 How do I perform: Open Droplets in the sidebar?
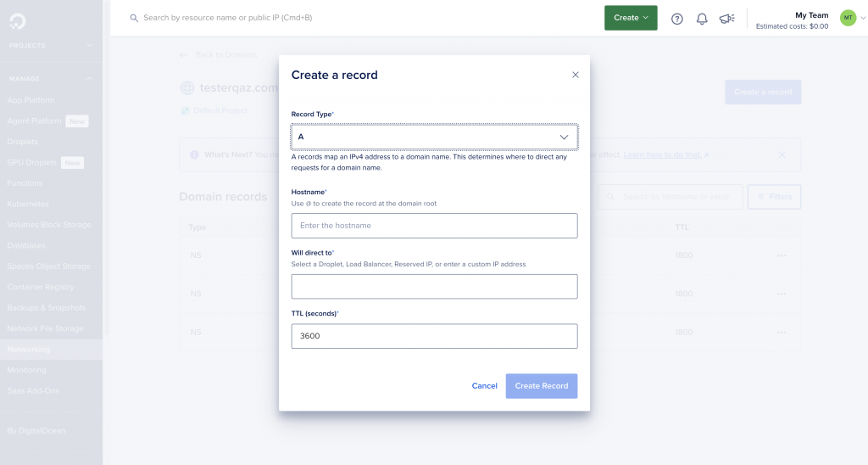23,142
